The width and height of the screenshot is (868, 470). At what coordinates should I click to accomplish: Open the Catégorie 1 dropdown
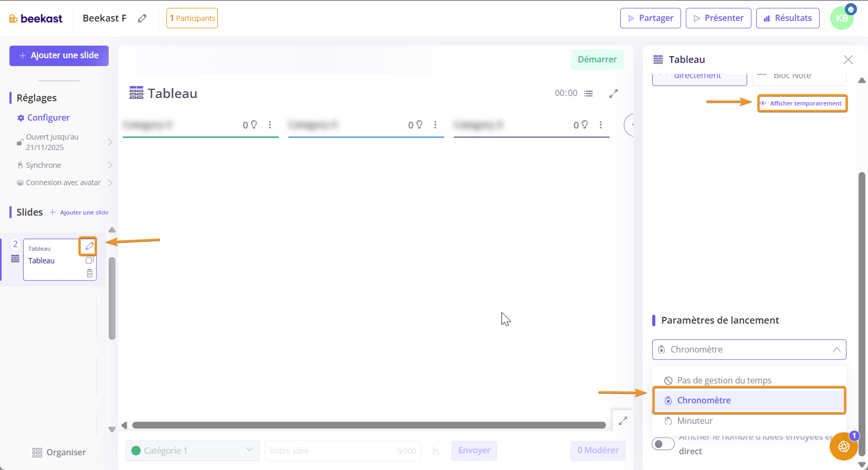(192, 451)
